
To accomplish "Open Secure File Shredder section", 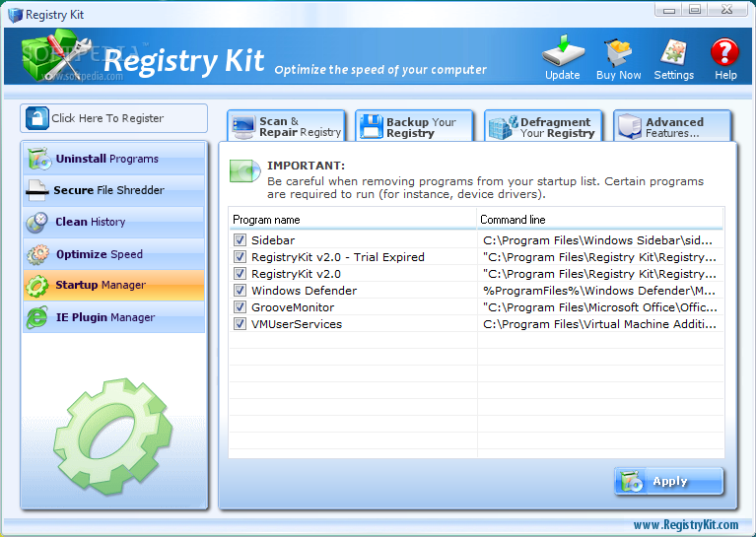I will pos(113,190).
